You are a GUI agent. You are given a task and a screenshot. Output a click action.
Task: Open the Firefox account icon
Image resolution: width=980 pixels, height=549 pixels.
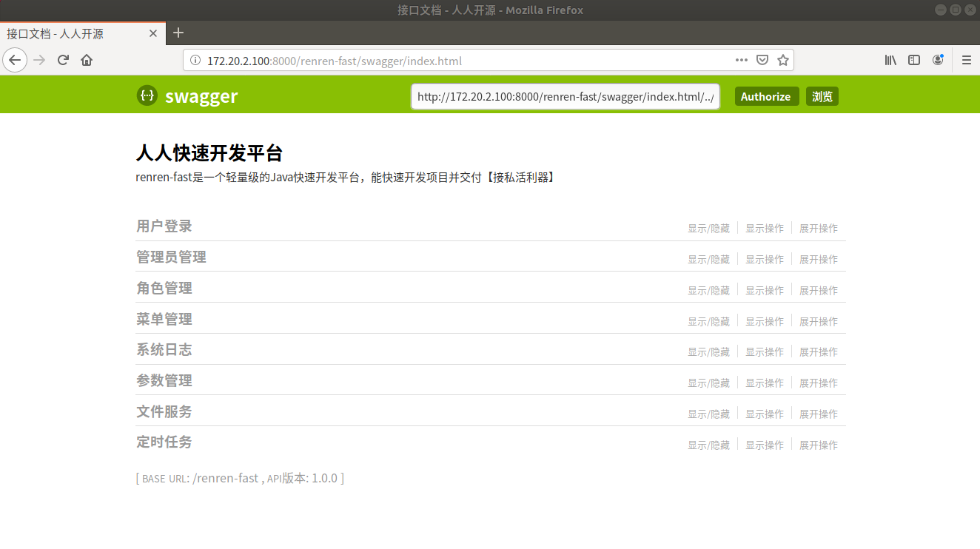pyautogui.click(x=938, y=60)
